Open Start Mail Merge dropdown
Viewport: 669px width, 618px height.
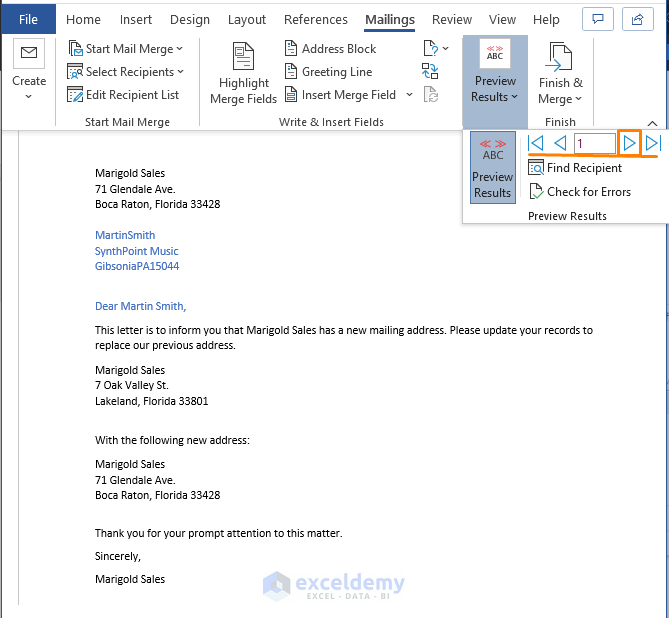point(126,49)
